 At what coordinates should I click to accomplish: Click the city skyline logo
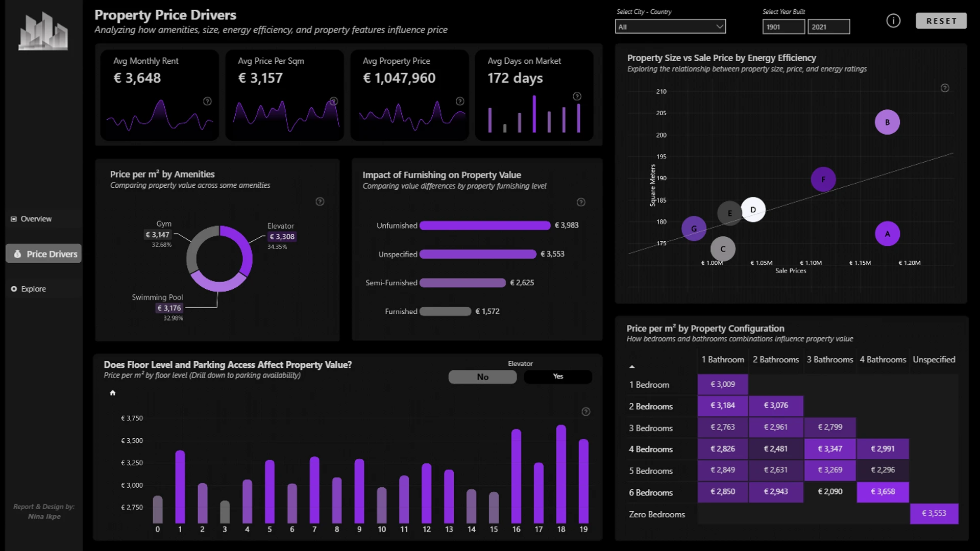43,32
